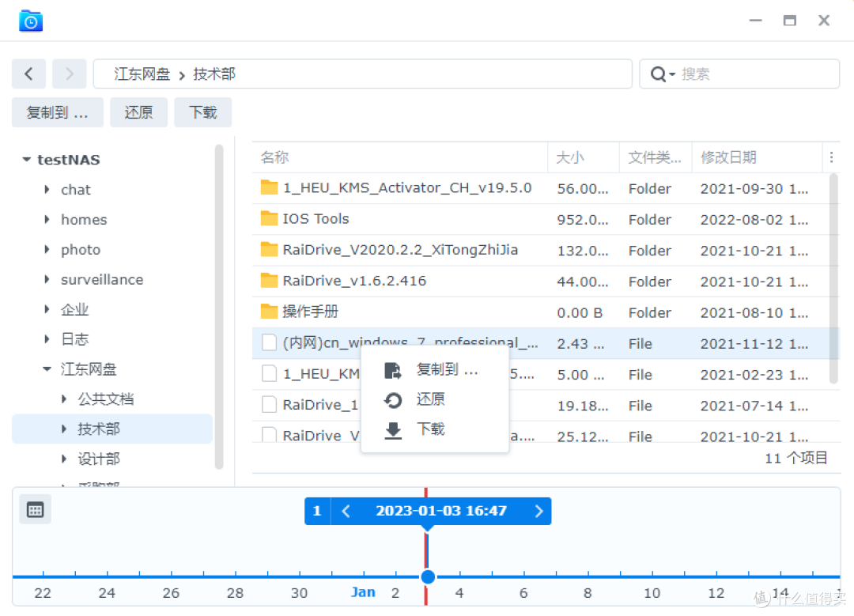This screenshot has height=616, width=854.
Task: Click the RaiDrive_V2020.2.2 folder icon
Action: point(269,249)
